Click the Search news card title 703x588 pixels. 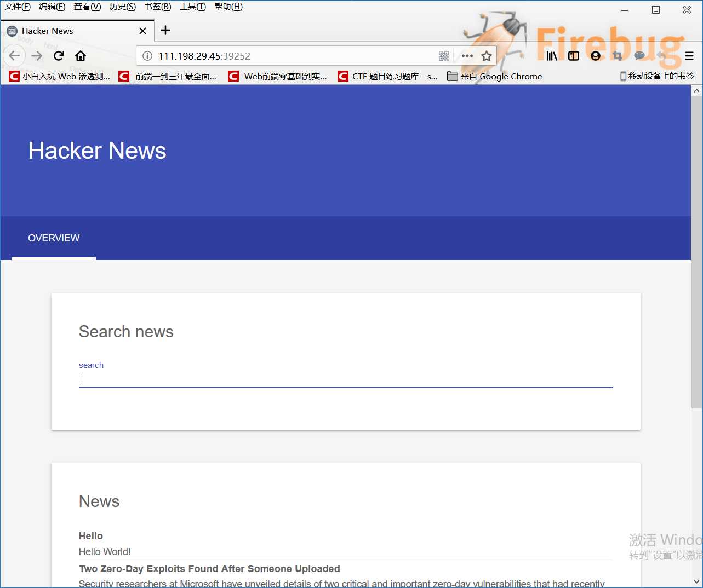click(126, 332)
